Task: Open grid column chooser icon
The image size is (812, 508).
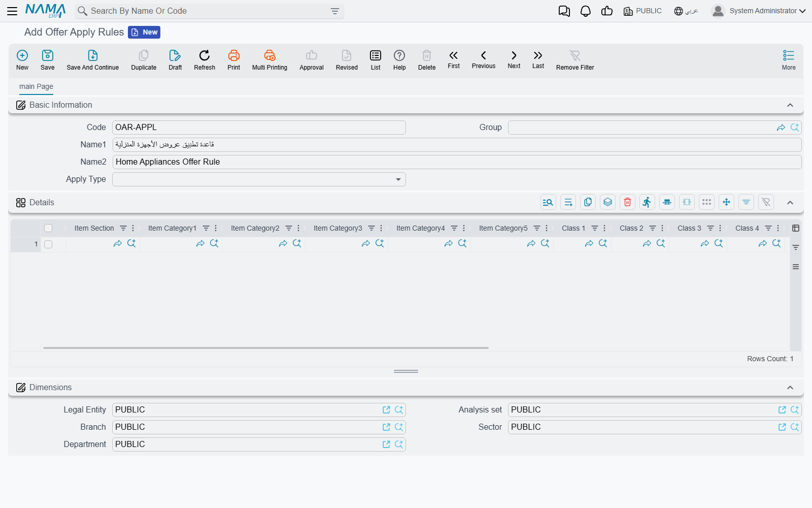Action: click(796, 228)
